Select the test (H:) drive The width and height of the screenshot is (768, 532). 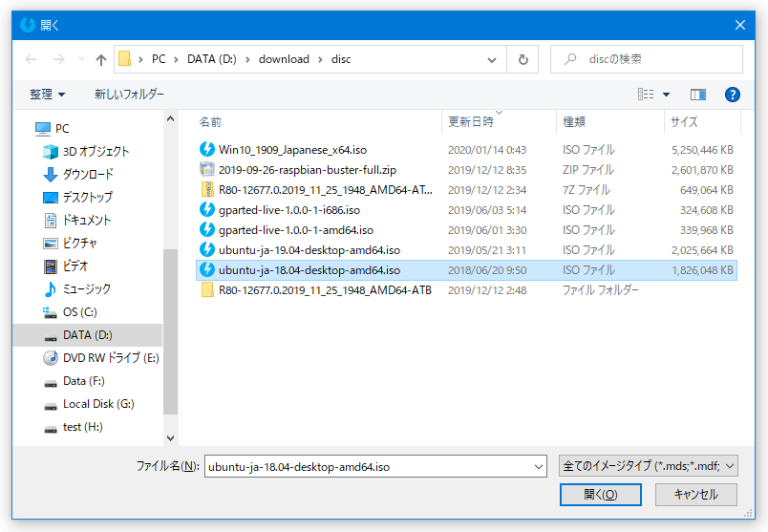click(74, 427)
